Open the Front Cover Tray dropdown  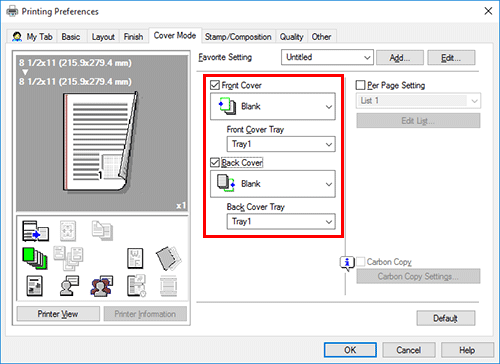click(281, 144)
